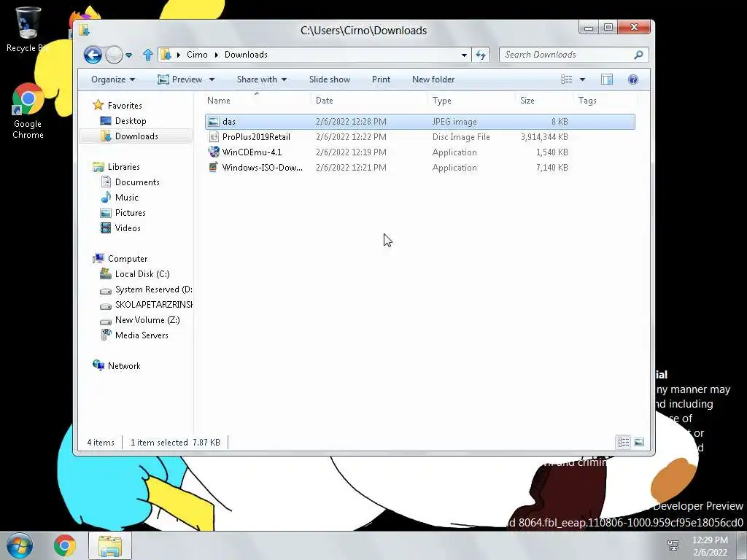Click File Explorer taskbar button
The width and height of the screenshot is (747, 560).
click(109, 545)
